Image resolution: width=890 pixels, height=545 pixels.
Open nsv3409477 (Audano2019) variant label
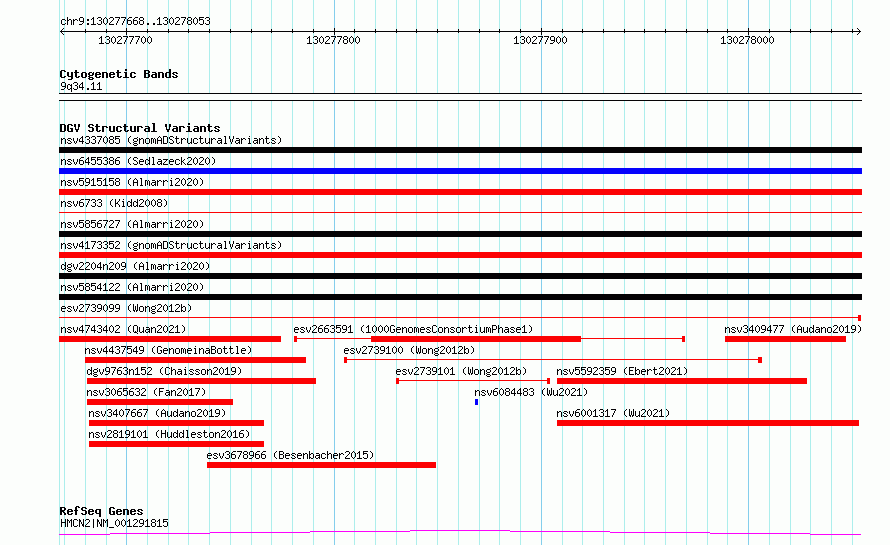(x=793, y=329)
